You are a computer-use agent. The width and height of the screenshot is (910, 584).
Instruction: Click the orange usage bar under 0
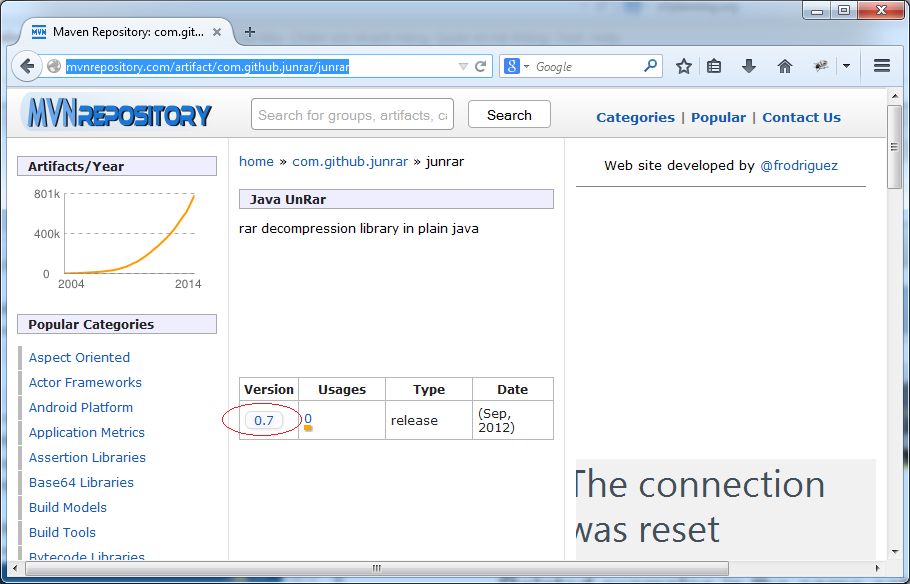point(308,428)
